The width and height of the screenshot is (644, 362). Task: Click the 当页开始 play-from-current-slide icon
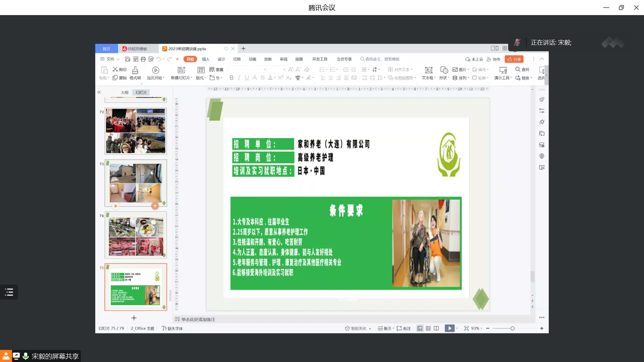click(155, 70)
